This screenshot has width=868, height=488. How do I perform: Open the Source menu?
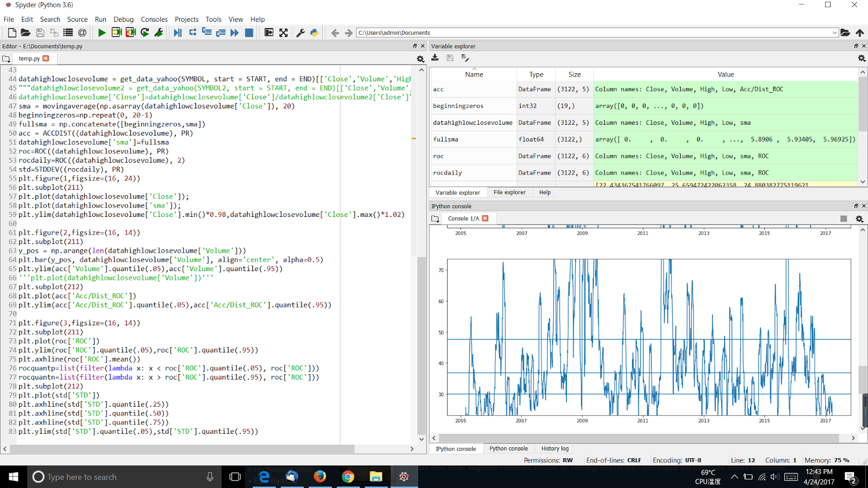(78, 19)
